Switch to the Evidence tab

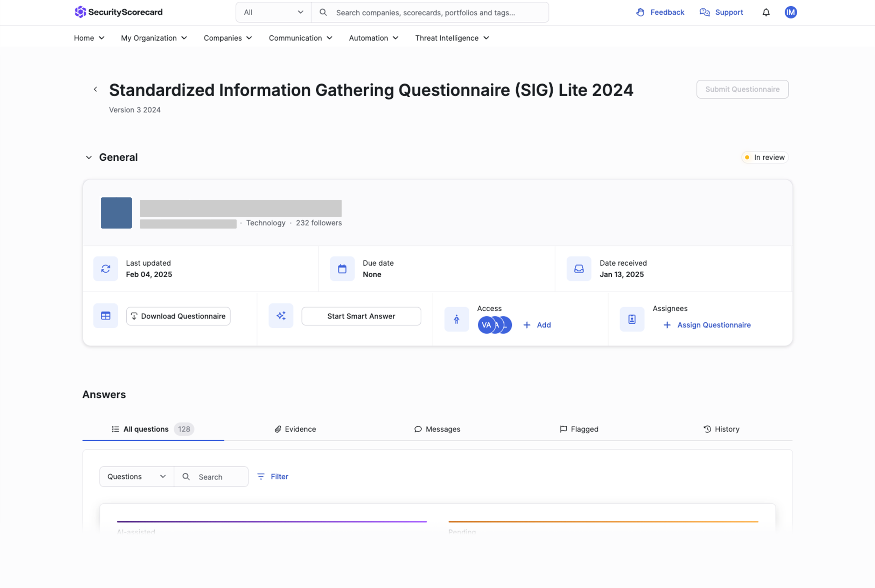coord(295,429)
